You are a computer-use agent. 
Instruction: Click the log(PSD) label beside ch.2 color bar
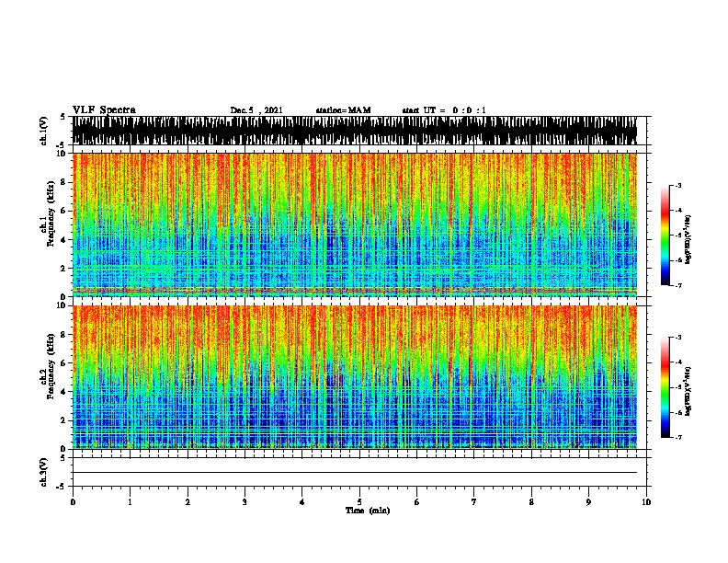pos(688,391)
